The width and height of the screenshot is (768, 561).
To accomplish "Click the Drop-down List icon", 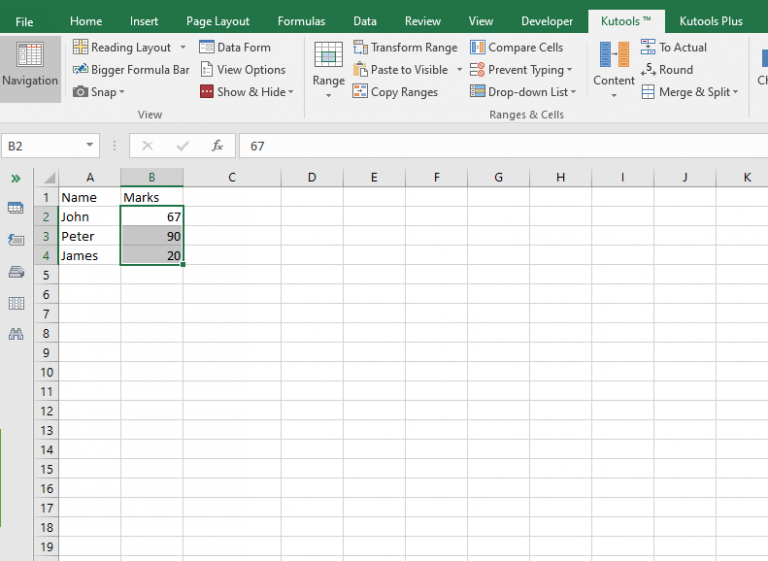I will 477,92.
